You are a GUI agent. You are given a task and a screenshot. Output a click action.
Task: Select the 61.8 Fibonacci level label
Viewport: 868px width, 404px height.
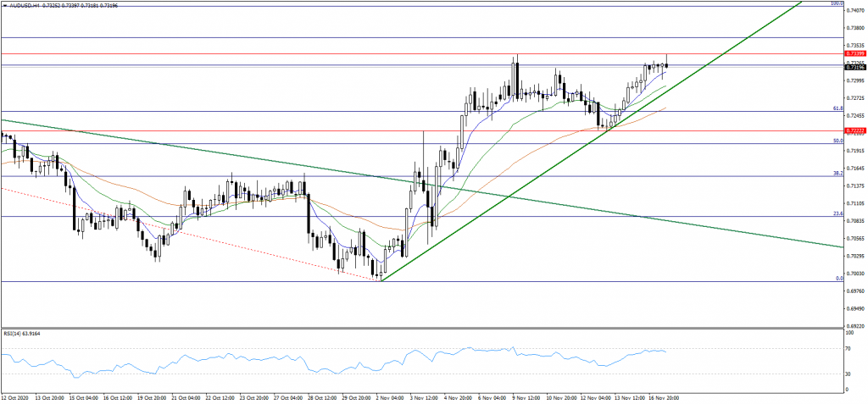pos(837,108)
